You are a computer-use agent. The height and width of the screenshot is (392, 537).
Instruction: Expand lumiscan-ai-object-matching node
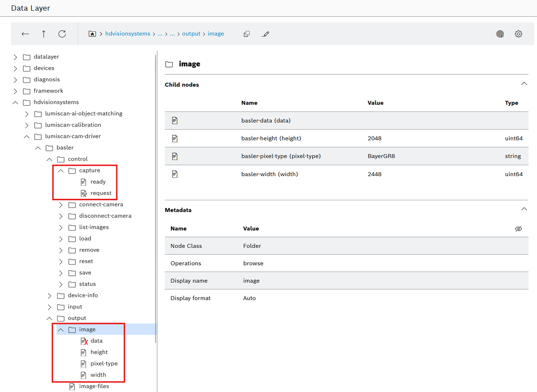pos(26,114)
